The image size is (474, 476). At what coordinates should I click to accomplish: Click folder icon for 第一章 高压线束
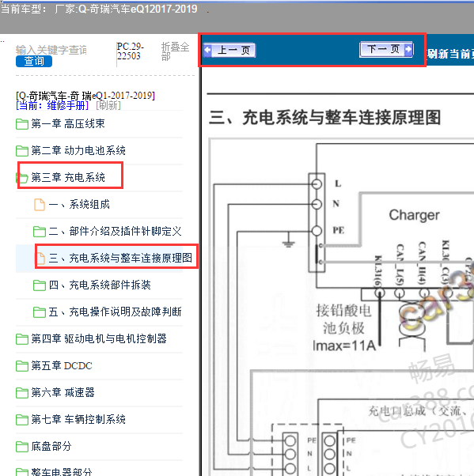pos(22,124)
